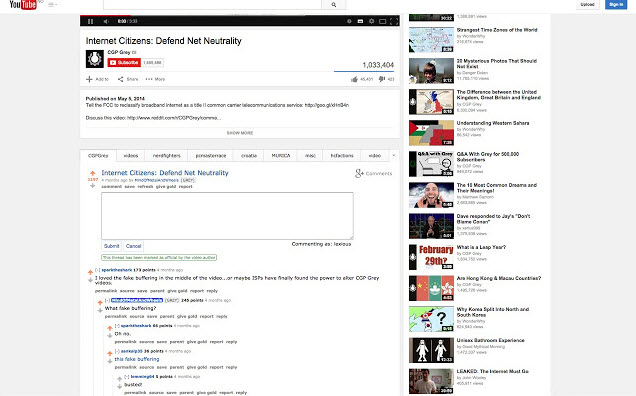The width and height of the screenshot is (636, 396).
Task: Switch to the MURICA tab
Action: click(x=281, y=156)
